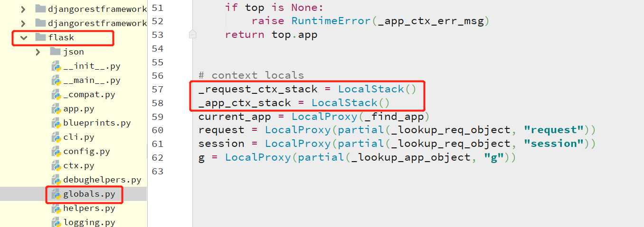Select __main__.py in the tree
The width and height of the screenshot is (644, 227).
[92, 81]
